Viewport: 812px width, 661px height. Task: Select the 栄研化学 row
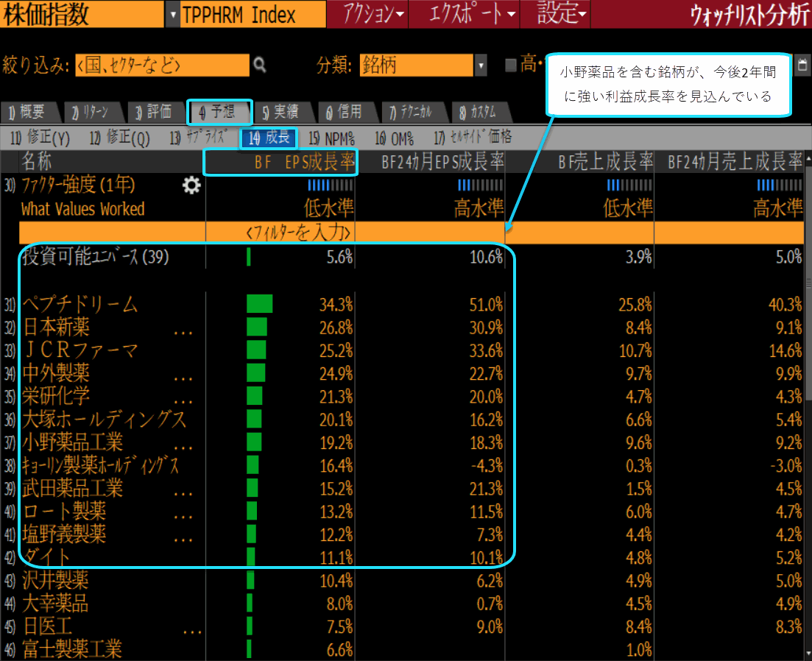(404, 397)
